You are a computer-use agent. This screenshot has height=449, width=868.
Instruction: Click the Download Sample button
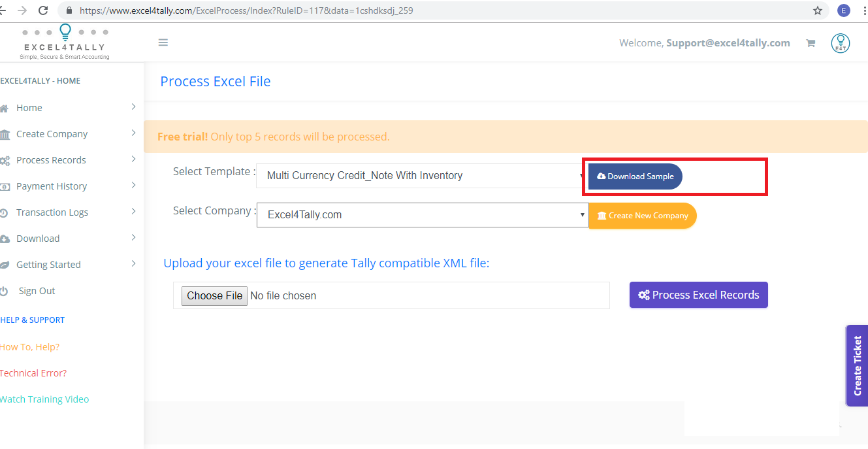[x=635, y=176]
